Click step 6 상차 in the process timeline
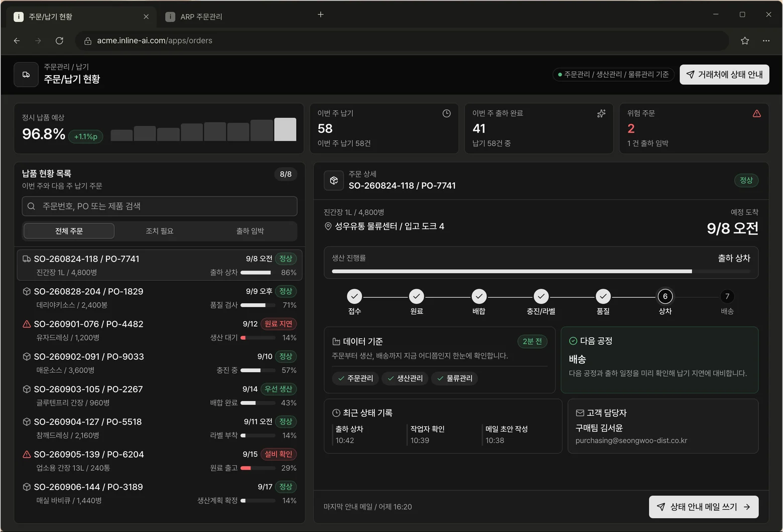The height and width of the screenshot is (532, 783). click(665, 297)
